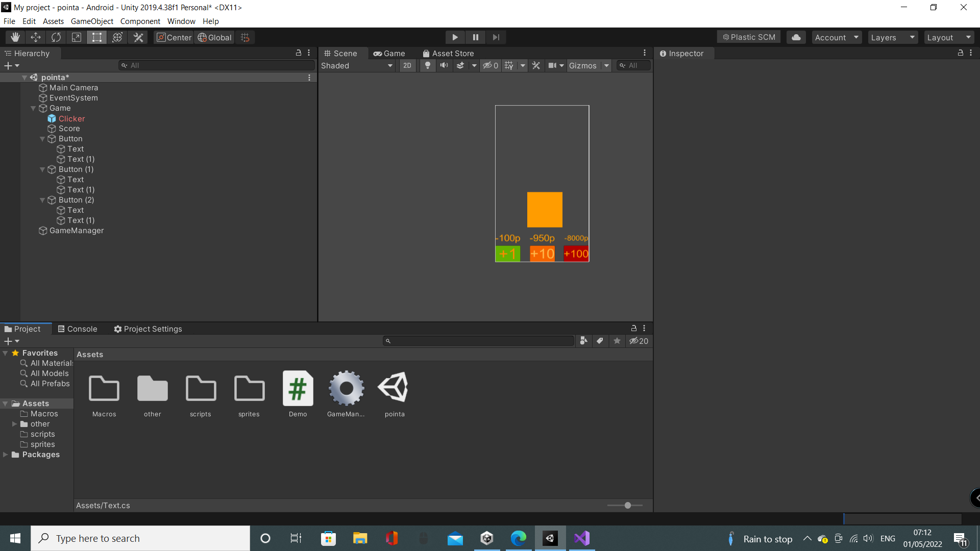The width and height of the screenshot is (980, 551).
Task: Open the Plastic SCM panel
Action: (748, 37)
